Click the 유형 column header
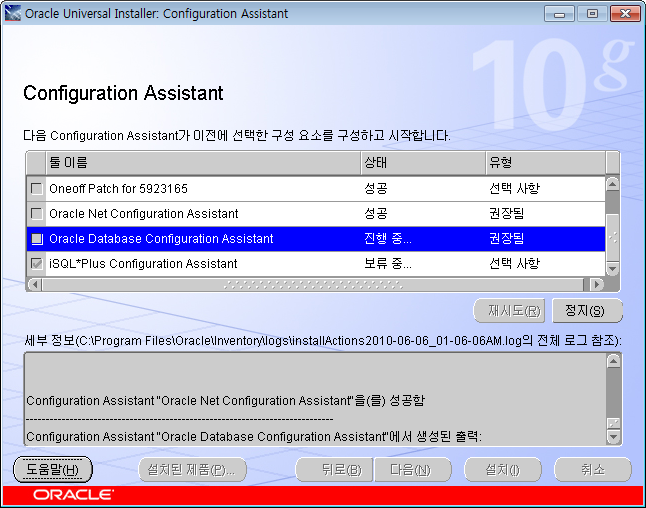Screen dimensions: 646x508 (545, 163)
